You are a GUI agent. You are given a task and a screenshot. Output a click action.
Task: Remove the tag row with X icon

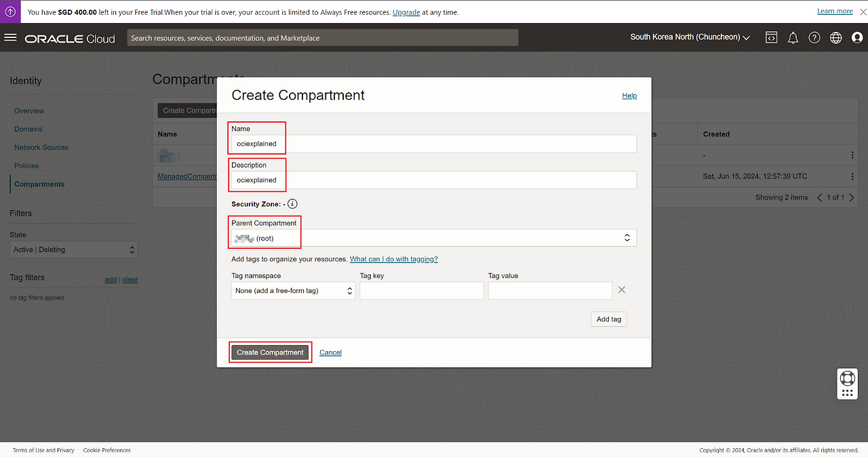621,290
